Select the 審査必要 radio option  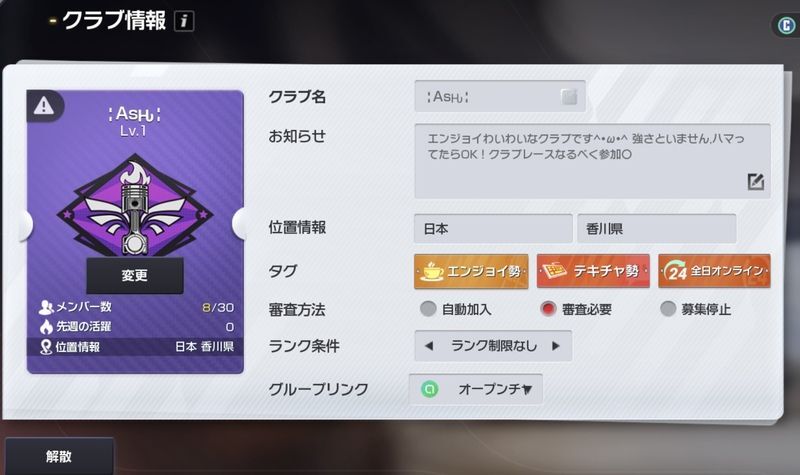pyautogui.click(x=548, y=308)
